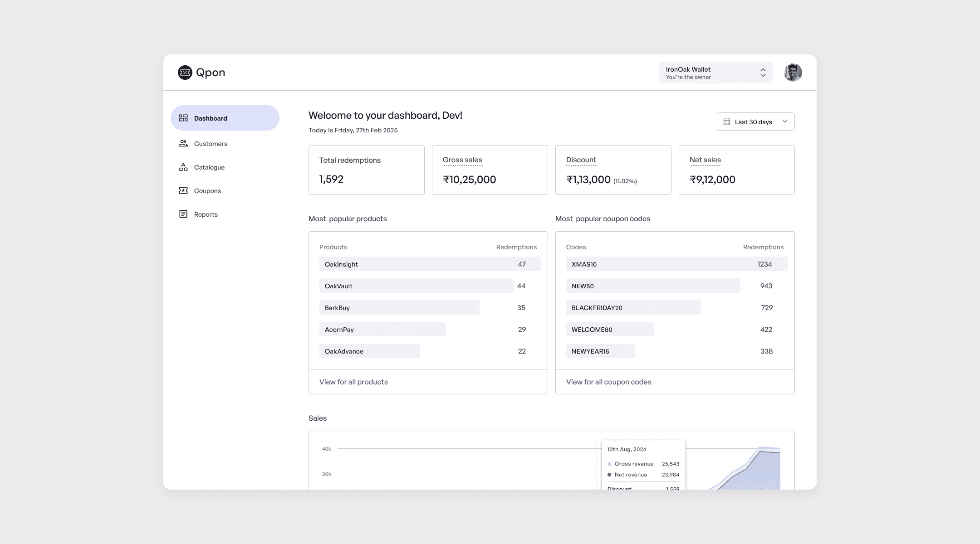Click View for all coupon codes
This screenshot has height=544, width=980.
608,382
